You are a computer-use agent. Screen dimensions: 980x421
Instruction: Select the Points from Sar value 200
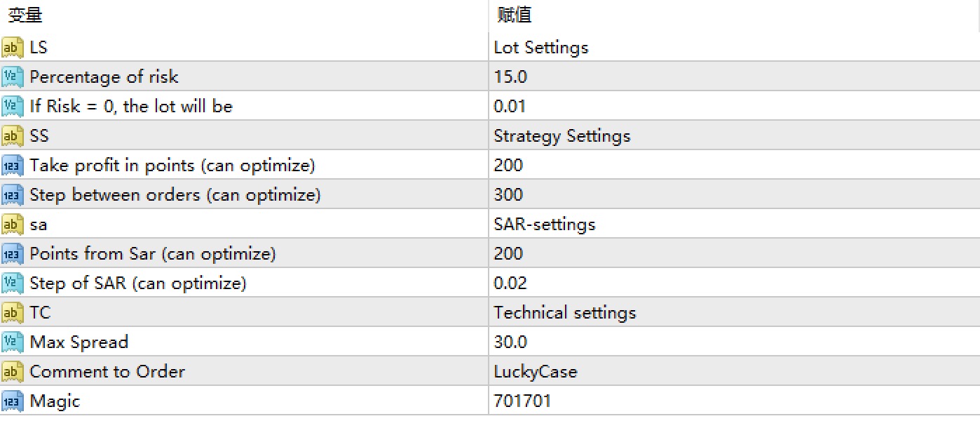[x=508, y=254]
